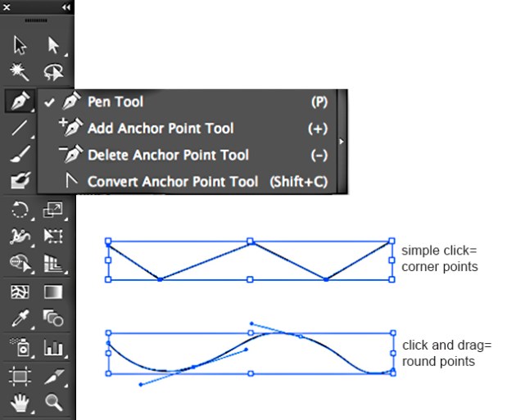516x420 pixels.
Task: Click the top-left anchor point of the zigzag path
Action: 108,242
